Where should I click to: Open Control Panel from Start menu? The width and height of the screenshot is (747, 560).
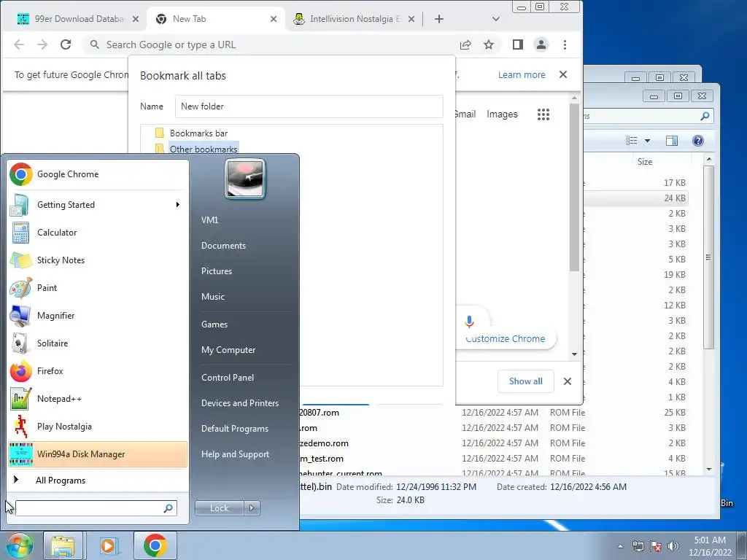coord(228,378)
